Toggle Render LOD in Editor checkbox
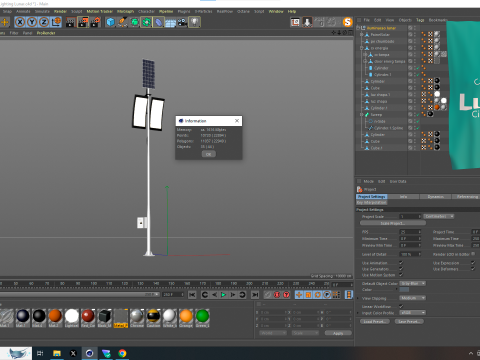 [473, 254]
